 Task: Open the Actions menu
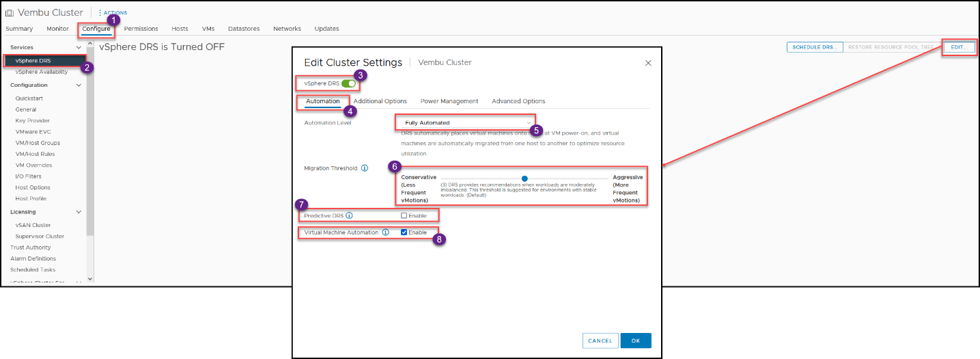click(x=113, y=13)
